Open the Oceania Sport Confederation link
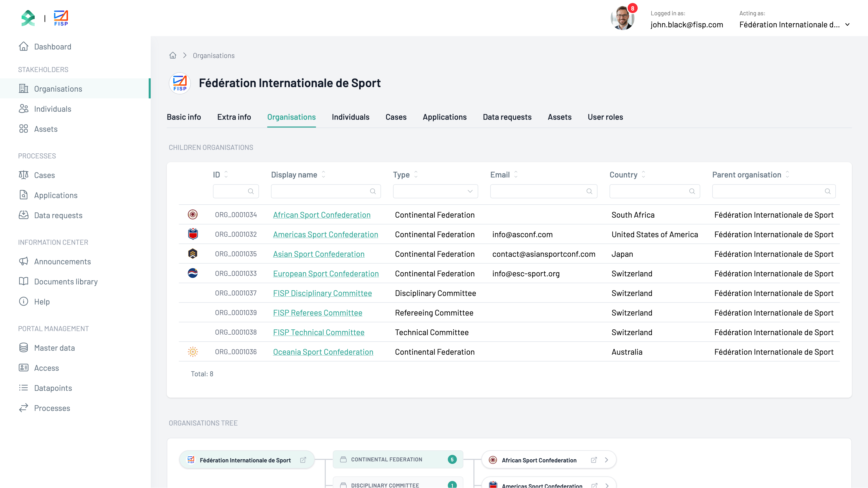Image resolution: width=868 pixels, height=488 pixels. pyautogui.click(x=323, y=352)
